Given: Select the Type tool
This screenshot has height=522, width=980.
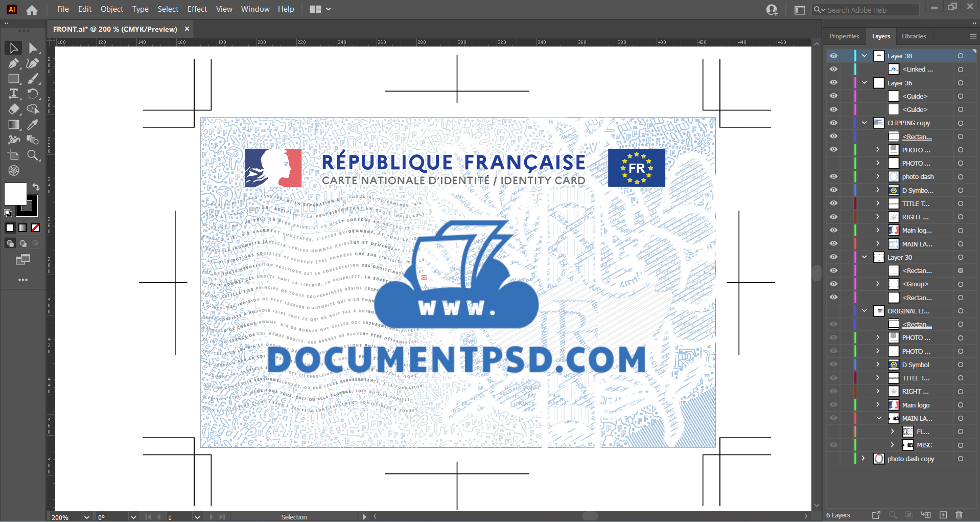Looking at the screenshot, I should [14, 94].
